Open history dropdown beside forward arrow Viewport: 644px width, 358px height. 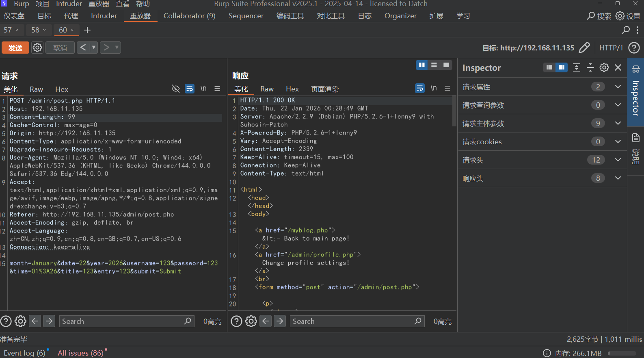point(117,48)
